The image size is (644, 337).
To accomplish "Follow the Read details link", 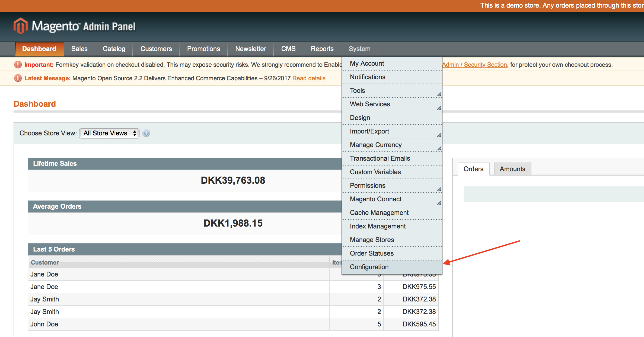I will [x=309, y=78].
